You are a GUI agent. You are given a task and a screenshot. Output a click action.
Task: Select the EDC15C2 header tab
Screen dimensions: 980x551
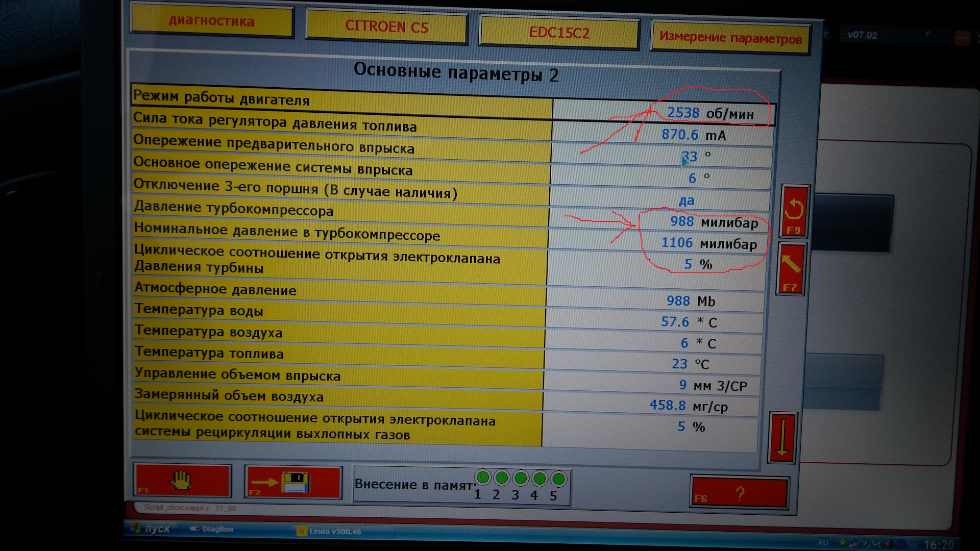[x=559, y=33]
